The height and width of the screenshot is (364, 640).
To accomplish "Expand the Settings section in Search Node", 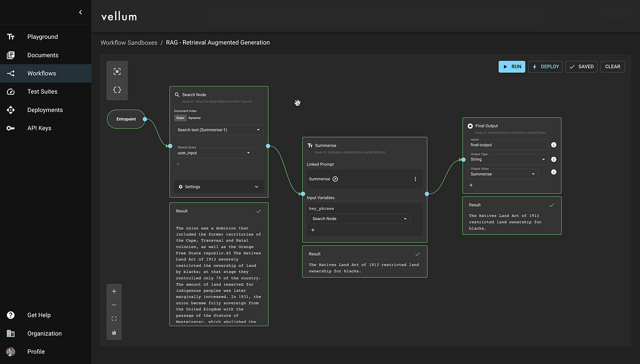I will tap(219, 187).
